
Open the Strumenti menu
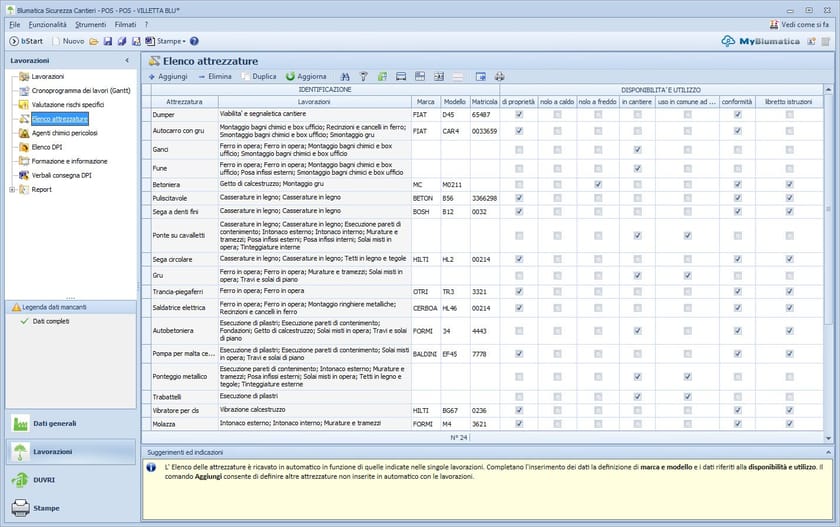(x=90, y=23)
